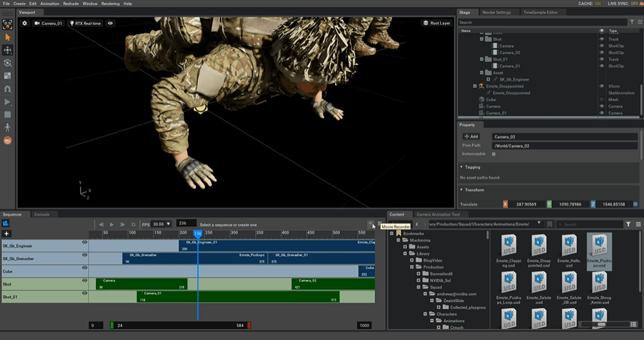
Task: Toggle the Instanceable checkbox
Action: (494, 154)
